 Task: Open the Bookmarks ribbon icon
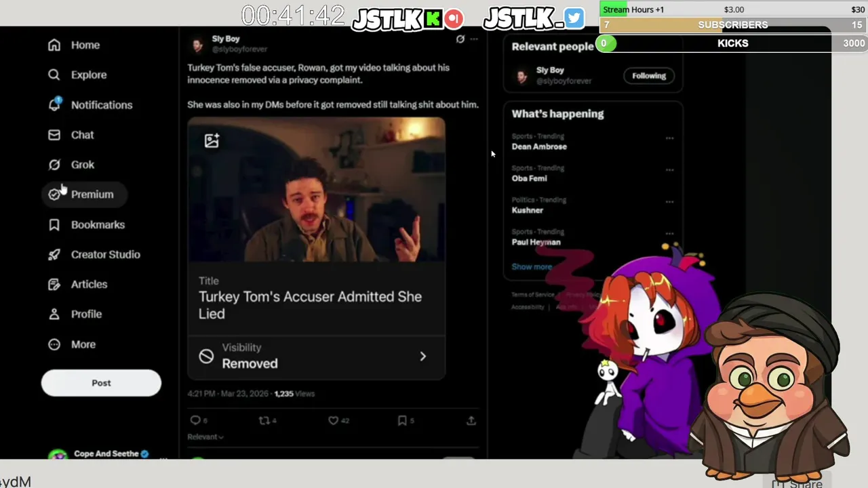54,224
